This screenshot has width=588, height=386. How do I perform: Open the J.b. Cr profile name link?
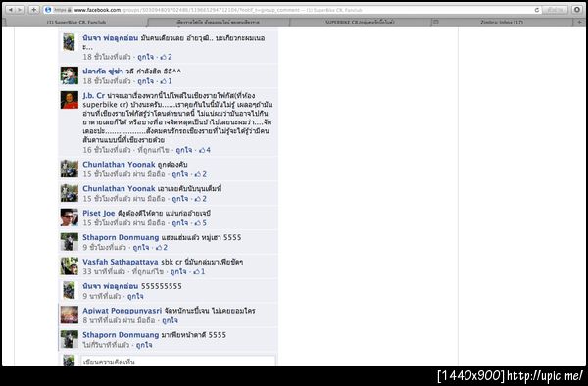[x=93, y=96]
